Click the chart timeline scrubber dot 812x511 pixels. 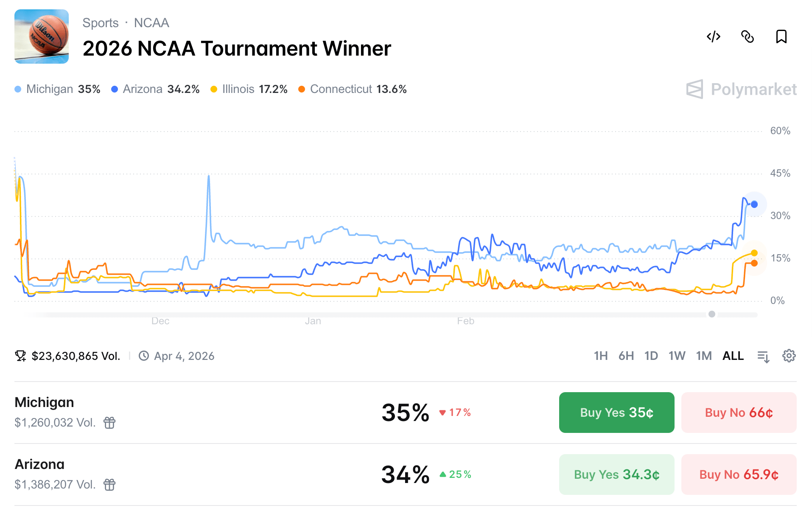[712, 314]
